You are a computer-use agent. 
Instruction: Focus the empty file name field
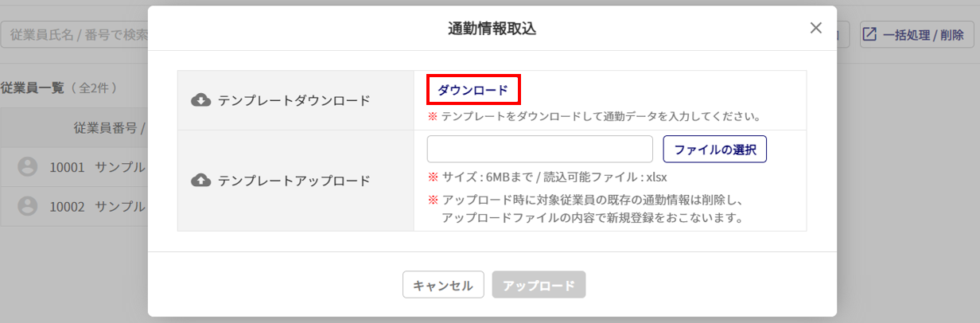tap(539, 149)
